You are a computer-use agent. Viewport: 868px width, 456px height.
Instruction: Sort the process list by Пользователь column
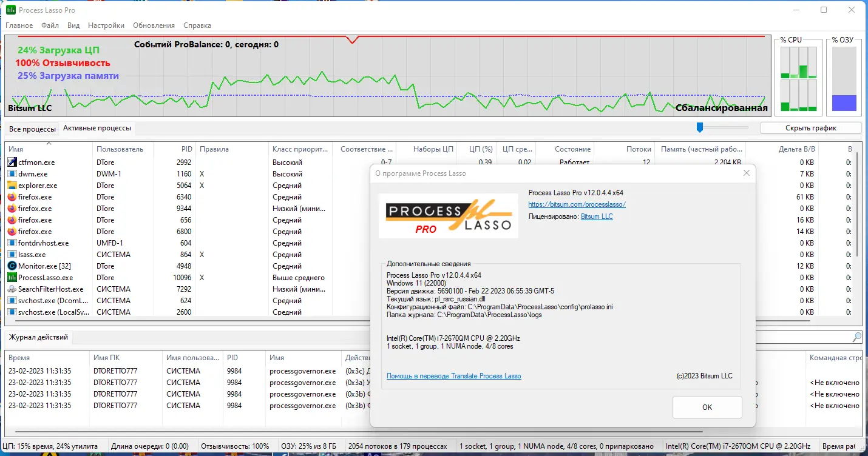123,149
